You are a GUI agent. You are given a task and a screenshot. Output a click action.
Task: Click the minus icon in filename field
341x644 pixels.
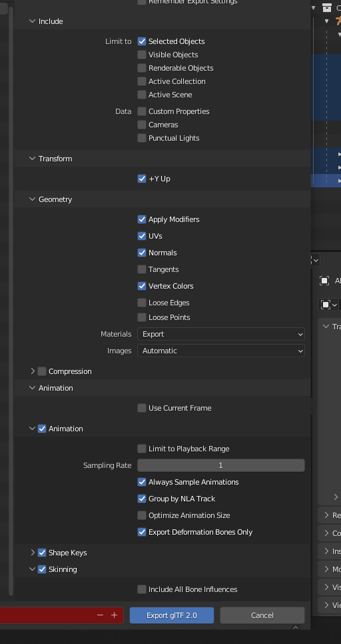[x=100, y=615]
